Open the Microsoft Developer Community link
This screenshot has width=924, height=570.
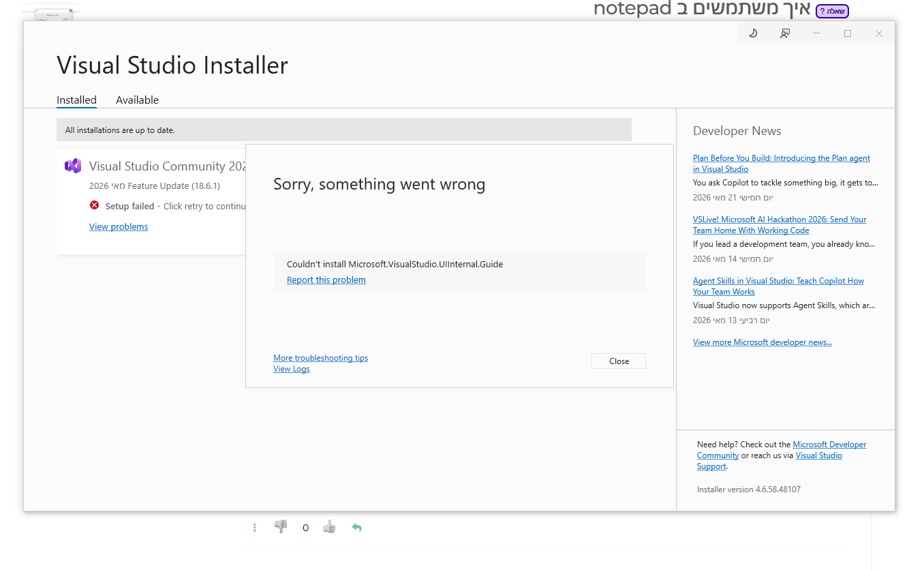click(782, 450)
